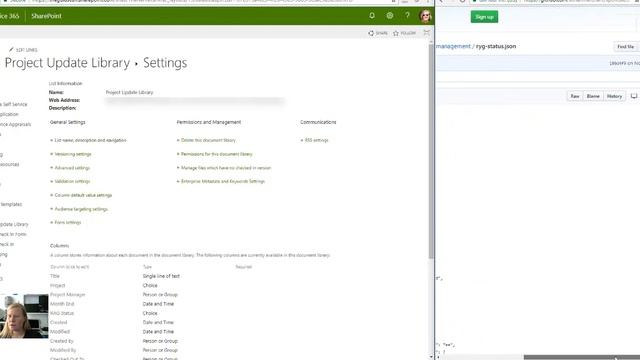This screenshot has width=640, height=360.
Task: Open the Title column link
Action: click(55, 276)
